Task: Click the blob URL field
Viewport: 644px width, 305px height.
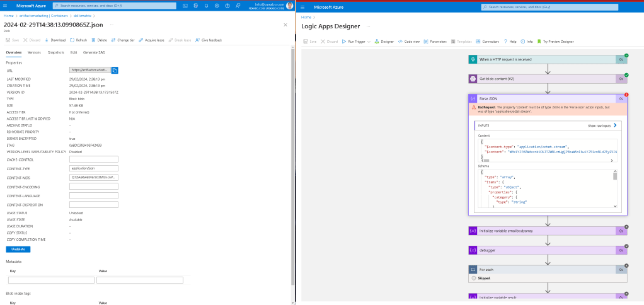Action: coord(90,71)
